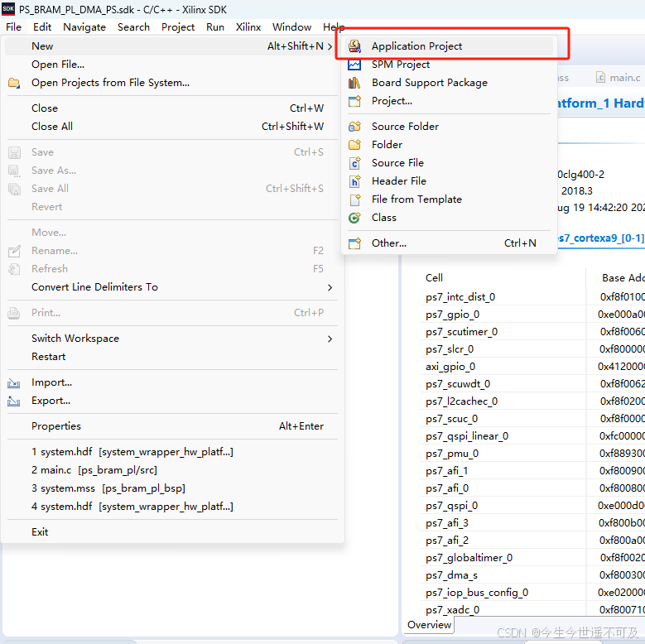The image size is (645, 644).
Task: Click the Save All stacked disks icon
Action: [x=14, y=189]
